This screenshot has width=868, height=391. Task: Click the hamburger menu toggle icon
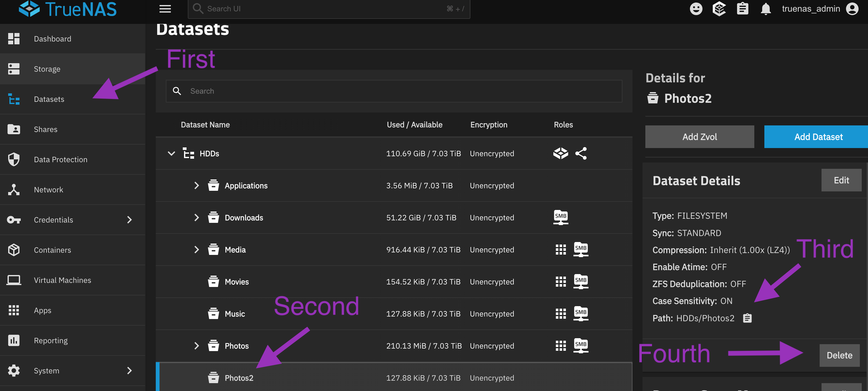click(x=165, y=9)
